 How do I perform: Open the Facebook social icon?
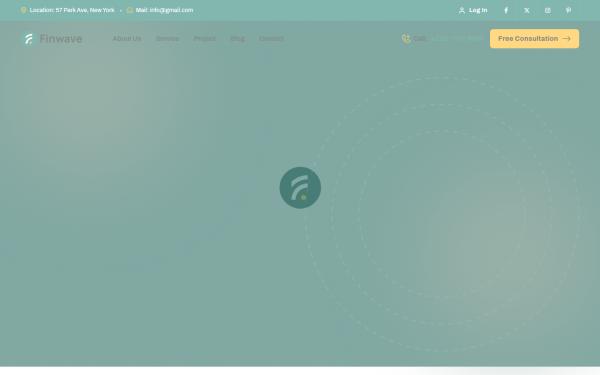point(506,10)
